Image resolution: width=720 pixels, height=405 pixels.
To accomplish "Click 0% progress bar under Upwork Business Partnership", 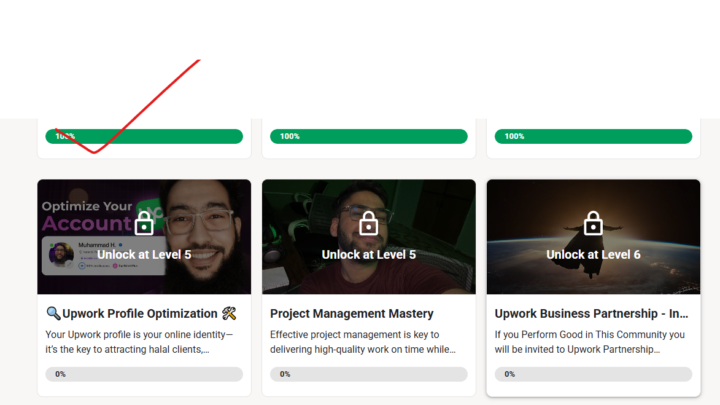I will pos(593,374).
